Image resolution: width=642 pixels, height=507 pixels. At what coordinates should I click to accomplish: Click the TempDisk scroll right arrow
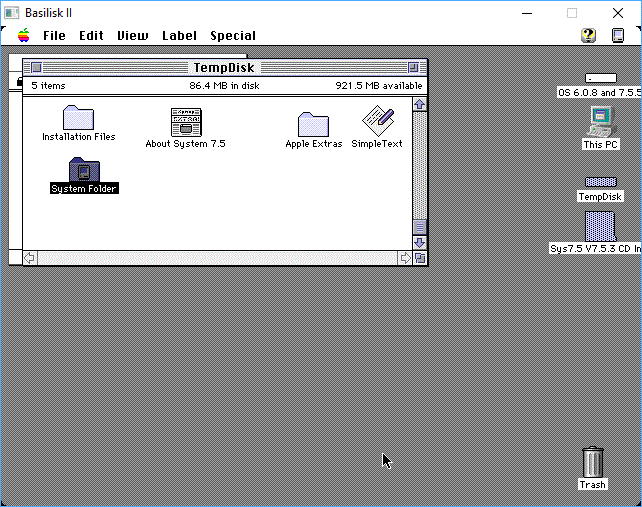coord(405,258)
